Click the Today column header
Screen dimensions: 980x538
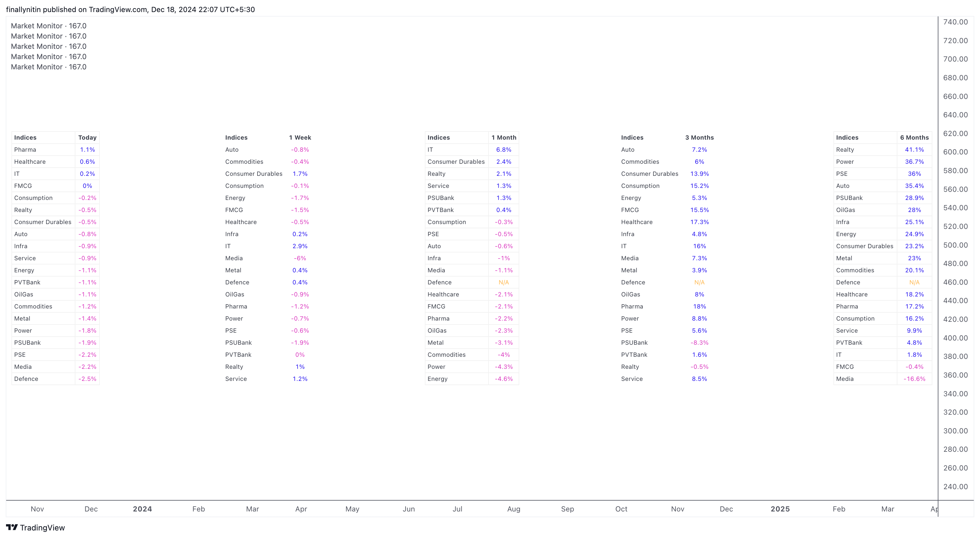87,137
